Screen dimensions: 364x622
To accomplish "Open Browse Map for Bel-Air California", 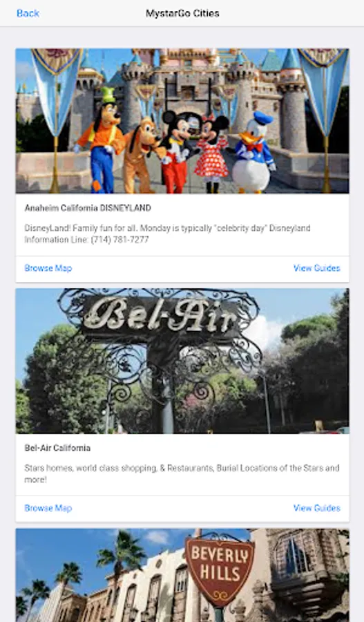I will point(48,508).
